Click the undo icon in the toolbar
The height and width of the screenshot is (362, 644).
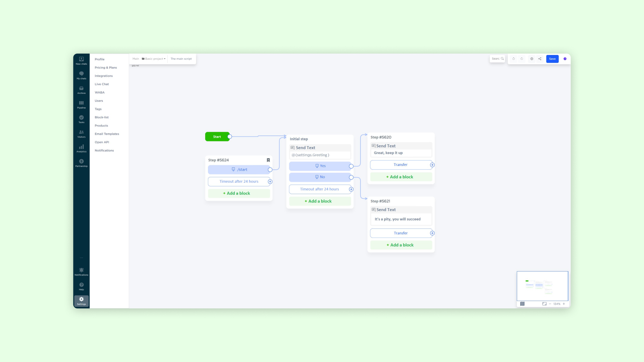pyautogui.click(x=514, y=59)
